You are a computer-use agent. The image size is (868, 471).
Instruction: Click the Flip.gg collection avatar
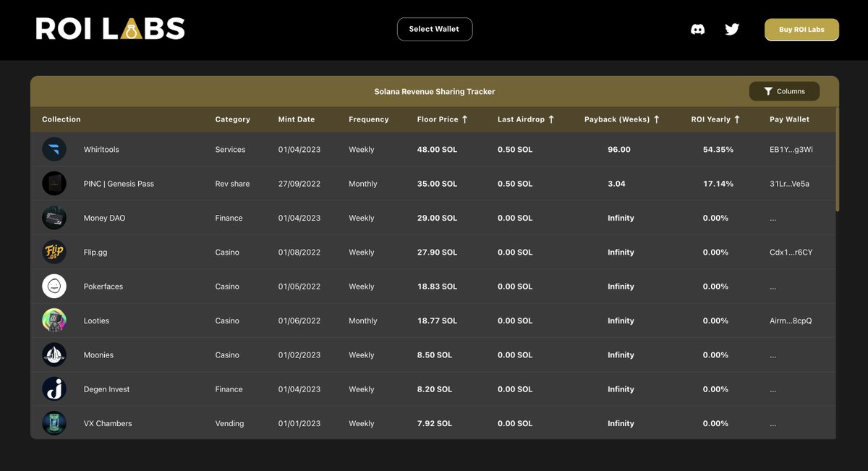pyautogui.click(x=54, y=252)
